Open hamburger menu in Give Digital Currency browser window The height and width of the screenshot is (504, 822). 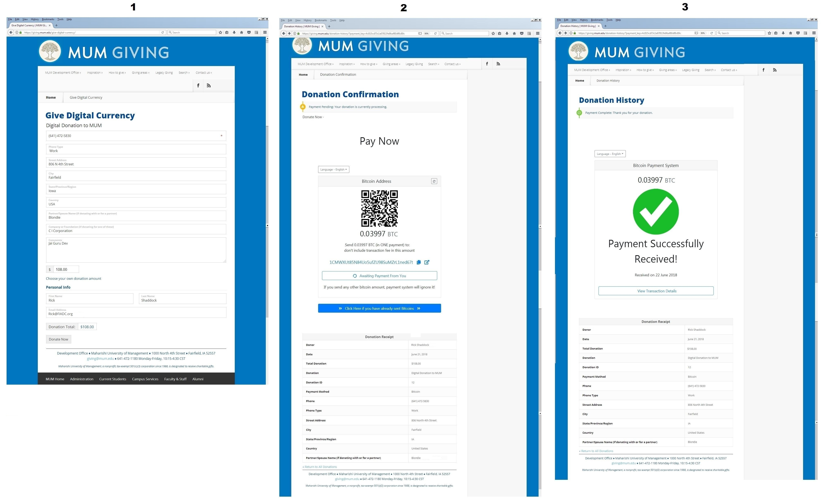coord(265,32)
